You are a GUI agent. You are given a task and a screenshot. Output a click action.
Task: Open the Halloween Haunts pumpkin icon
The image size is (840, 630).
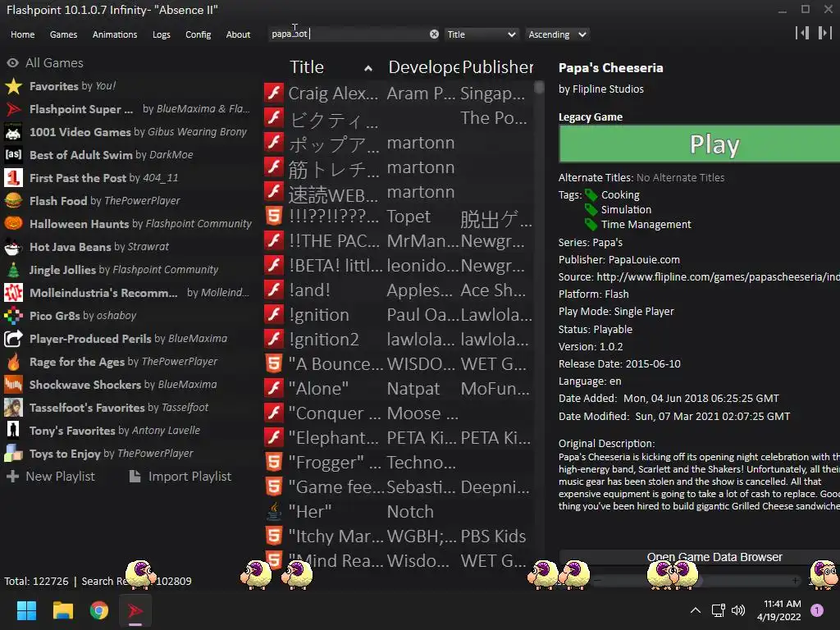coord(13,224)
